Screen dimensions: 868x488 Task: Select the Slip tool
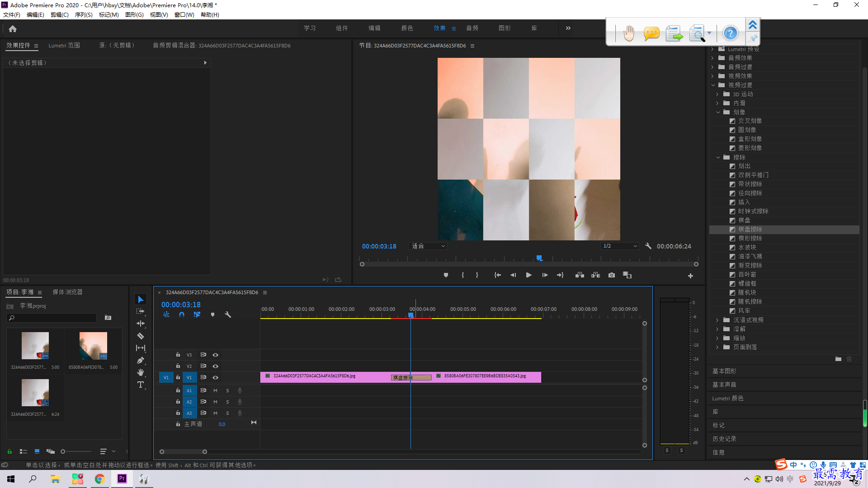pyautogui.click(x=141, y=348)
